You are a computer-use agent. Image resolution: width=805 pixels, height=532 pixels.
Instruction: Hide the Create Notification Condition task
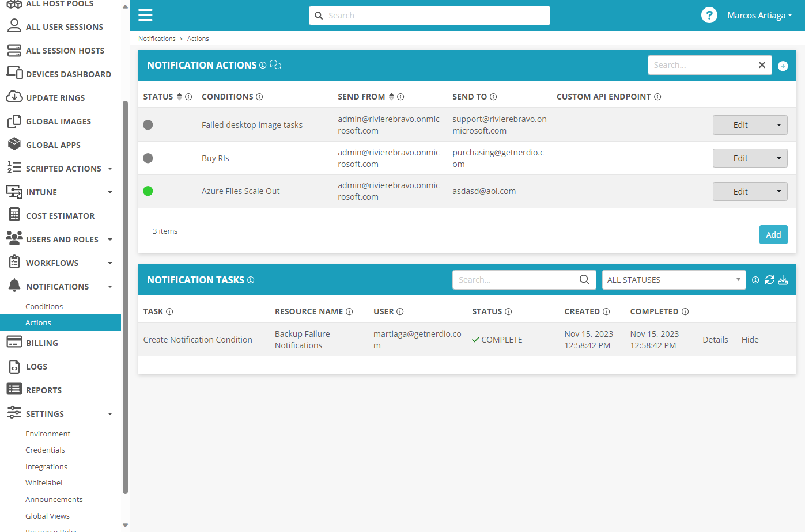[x=750, y=340]
